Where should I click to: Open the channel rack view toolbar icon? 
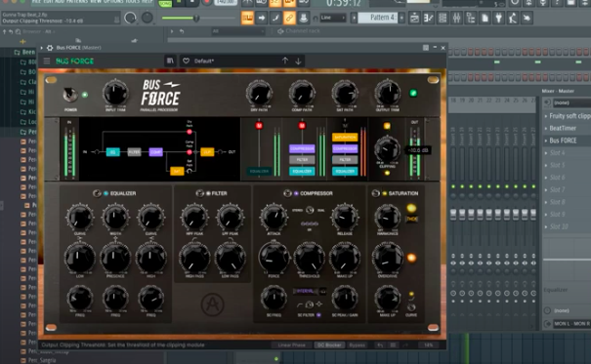(443, 18)
